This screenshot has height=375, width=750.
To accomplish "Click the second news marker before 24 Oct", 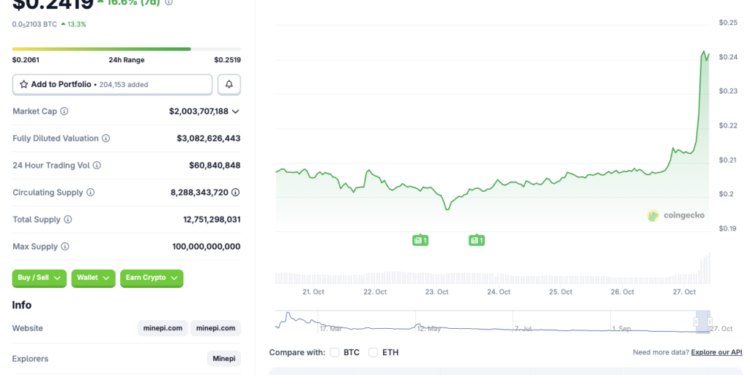I will point(477,240).
